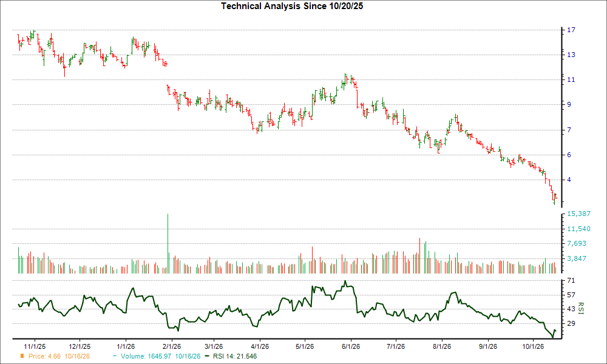Click the 2/1/26 date axis label
The height and width of the screenshot is (364, 607).
pos(172,346)
